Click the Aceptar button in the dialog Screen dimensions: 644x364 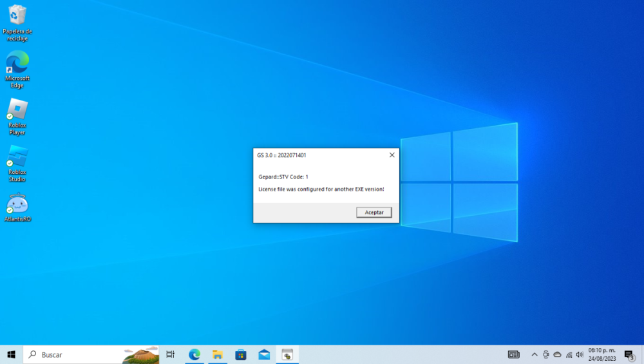point(374,212)
